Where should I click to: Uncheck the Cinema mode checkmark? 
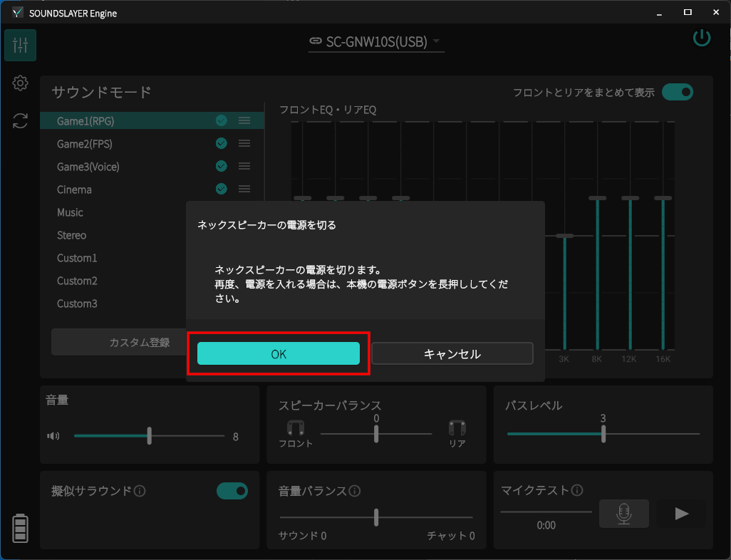click(x=221, y=190)
